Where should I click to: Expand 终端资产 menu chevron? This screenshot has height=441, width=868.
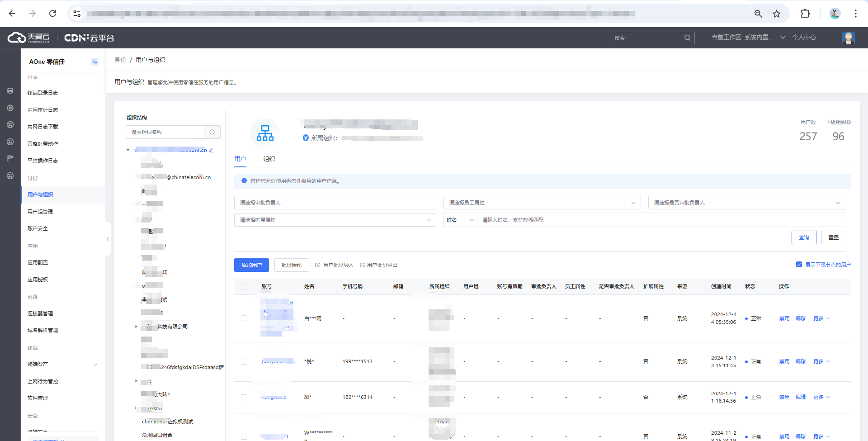[x=96, y=365]
